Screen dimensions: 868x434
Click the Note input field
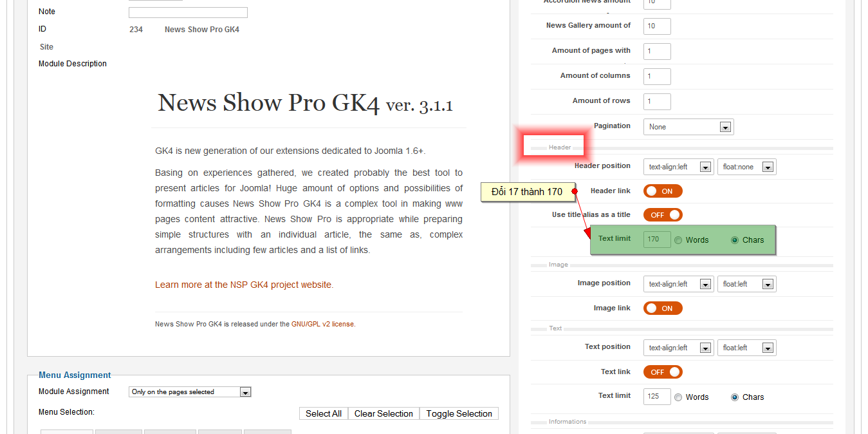[188, 12]
